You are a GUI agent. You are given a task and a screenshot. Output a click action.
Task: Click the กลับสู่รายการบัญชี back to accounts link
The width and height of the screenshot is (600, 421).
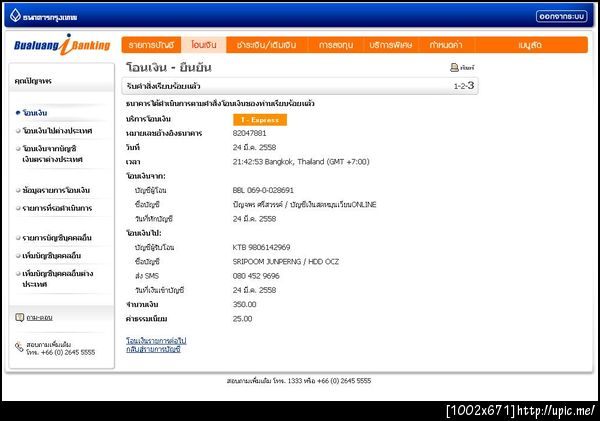(x=153, y=349)
